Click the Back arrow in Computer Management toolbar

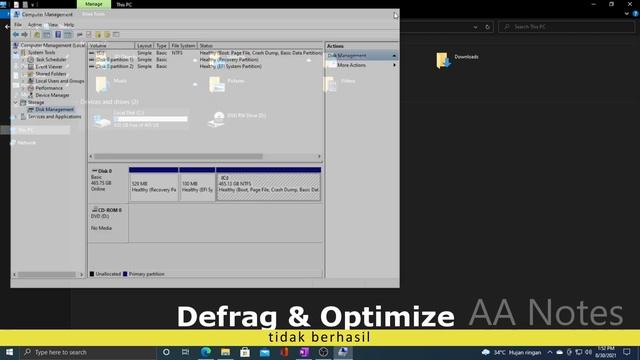[16, 35]
